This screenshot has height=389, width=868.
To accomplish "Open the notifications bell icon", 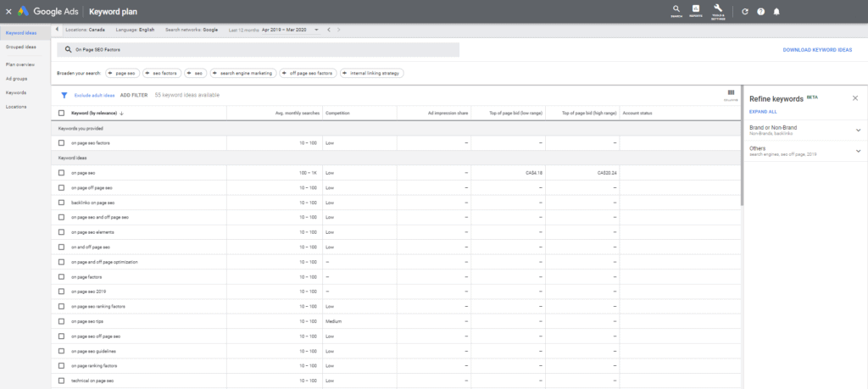I will click(x=776, y=12).
